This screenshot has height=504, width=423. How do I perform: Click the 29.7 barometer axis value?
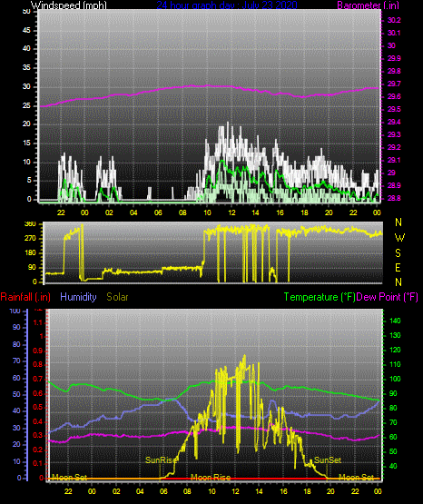pyautogui.click(x=394, y=84)
